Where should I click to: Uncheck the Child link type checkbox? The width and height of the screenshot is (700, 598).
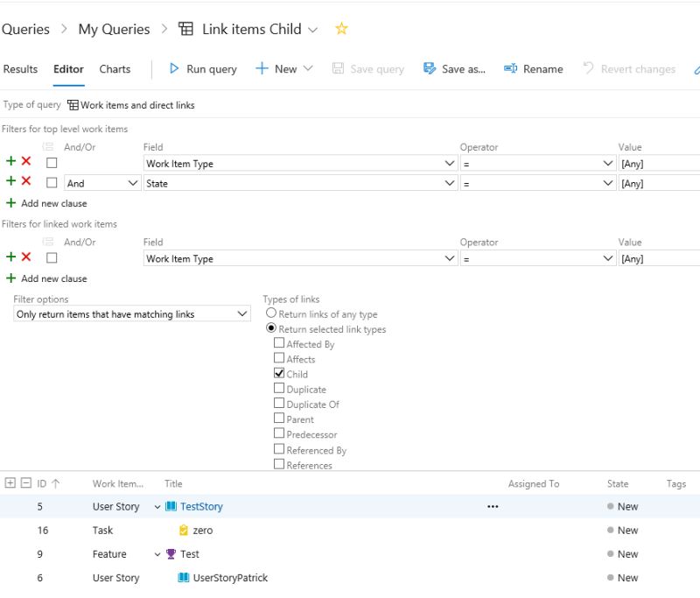coord(280,374)
